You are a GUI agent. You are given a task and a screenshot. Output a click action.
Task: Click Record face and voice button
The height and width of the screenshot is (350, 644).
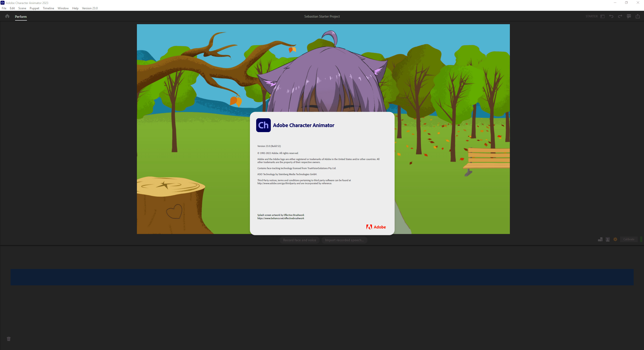tap(299, 240)
